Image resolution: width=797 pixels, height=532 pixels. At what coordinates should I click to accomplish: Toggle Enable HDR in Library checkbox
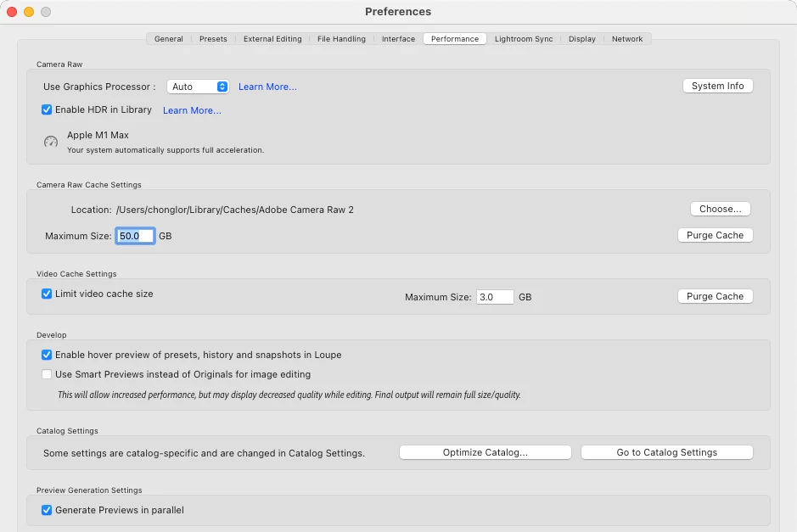coord(46,109)
